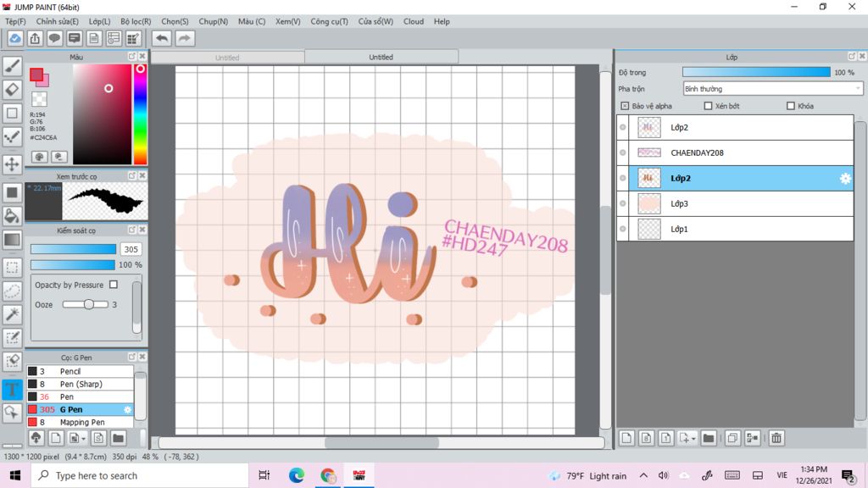
Task: Open the Công cụ(T) menu
Action: point(330,21)
